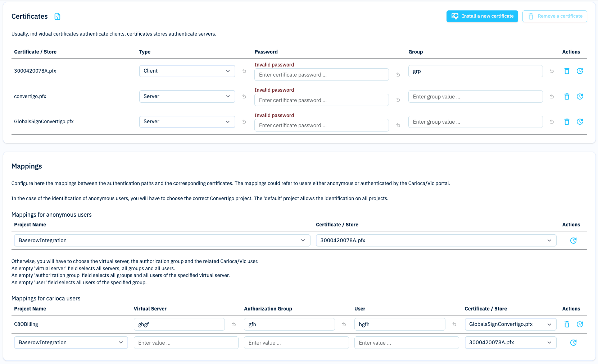Delete the 3000420078A.pfx certificate
This screenshot has width=598, height=364.
(x=567, y=71)
